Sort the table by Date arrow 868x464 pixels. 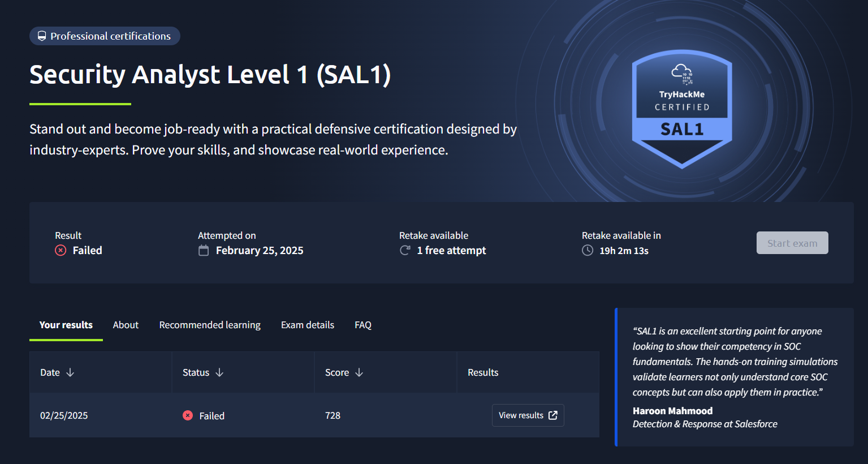pyautogui.click(x=70, y=372)
